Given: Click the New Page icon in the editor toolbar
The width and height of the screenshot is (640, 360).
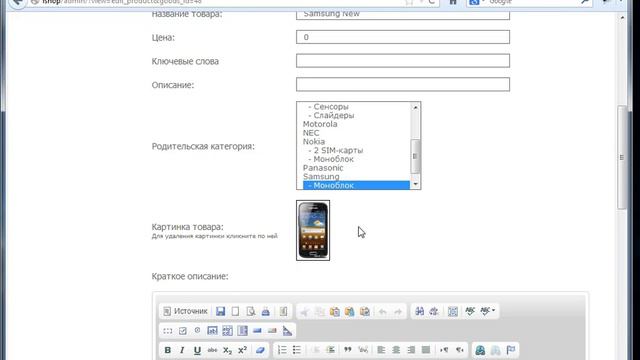Looking at the screenshot, I should coord(236,311).
